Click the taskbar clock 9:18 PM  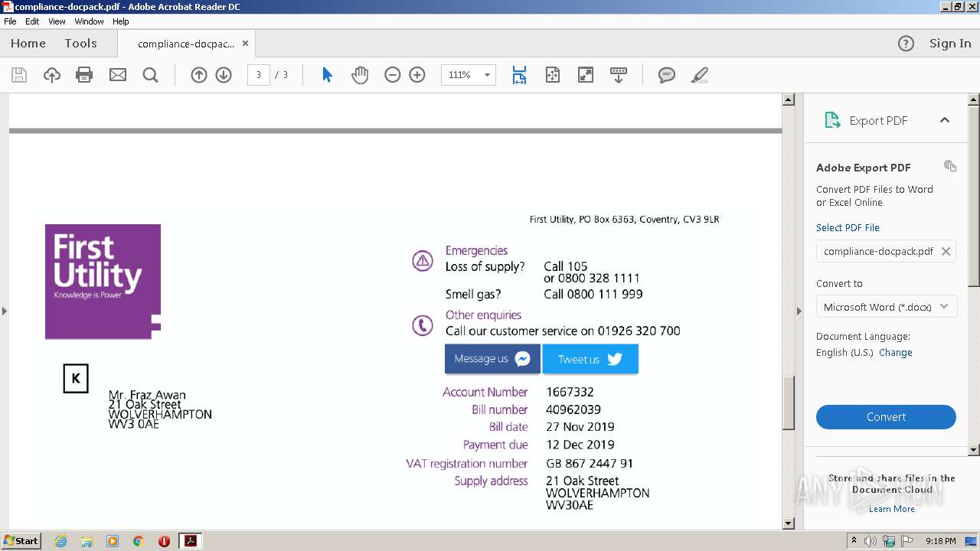940,541
